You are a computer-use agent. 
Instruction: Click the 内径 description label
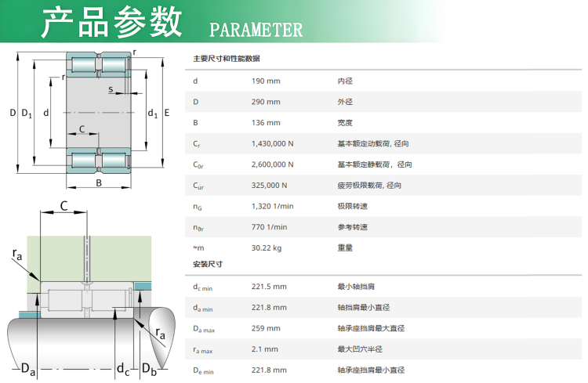(x=345, y=81)
